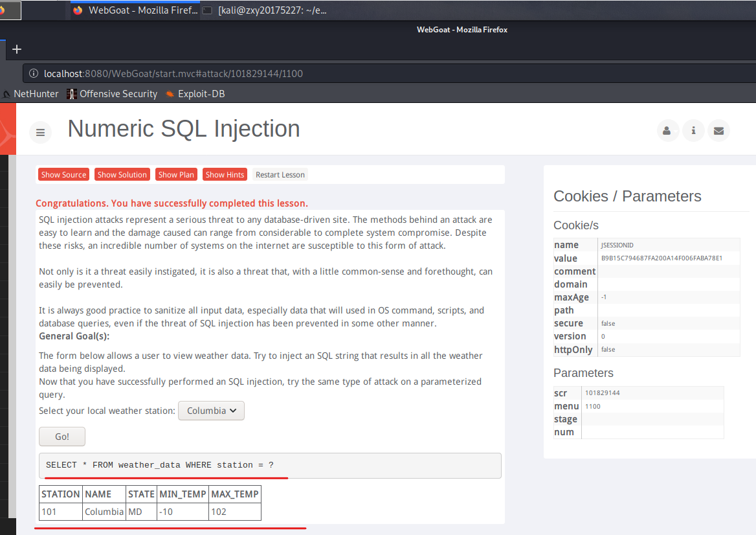Open the user profile icon

click(x=667, y=131)
